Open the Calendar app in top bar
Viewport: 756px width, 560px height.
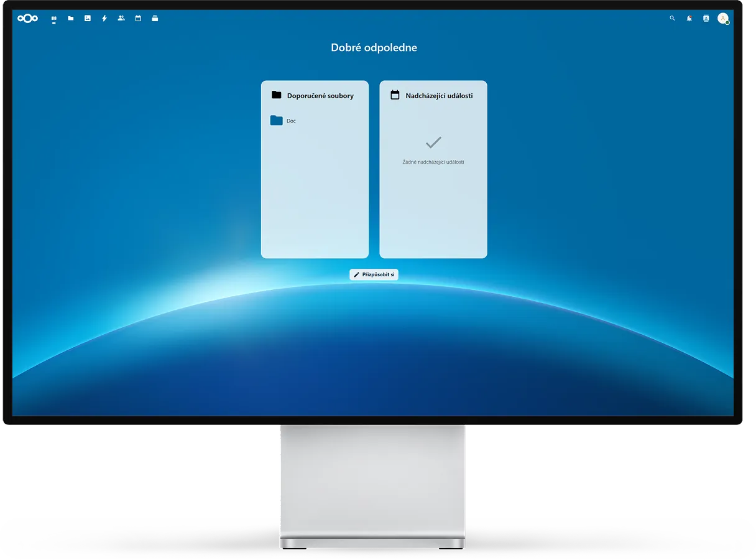point(138,19)
